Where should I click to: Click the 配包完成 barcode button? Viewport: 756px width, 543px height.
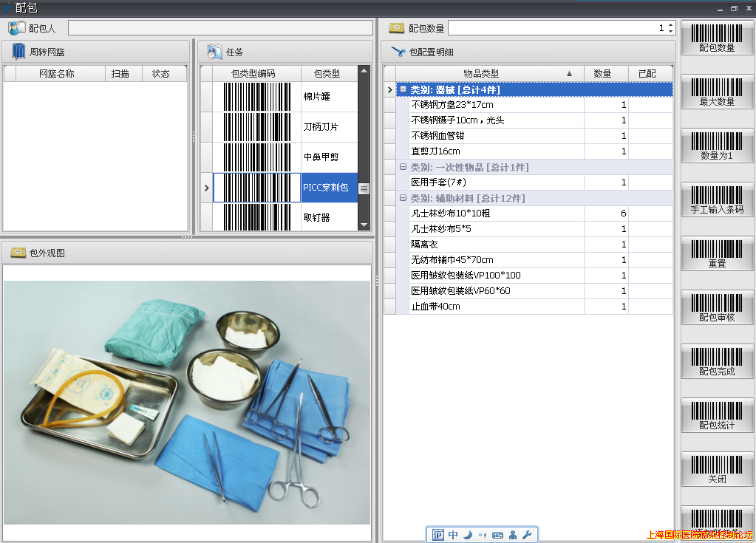[717, 361]
